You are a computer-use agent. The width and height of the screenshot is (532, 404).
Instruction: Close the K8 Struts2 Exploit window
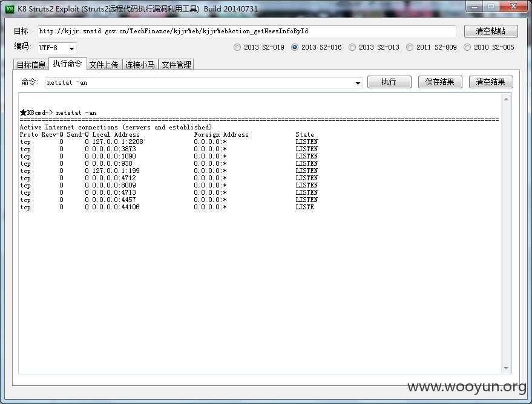[x=513, y=6]
